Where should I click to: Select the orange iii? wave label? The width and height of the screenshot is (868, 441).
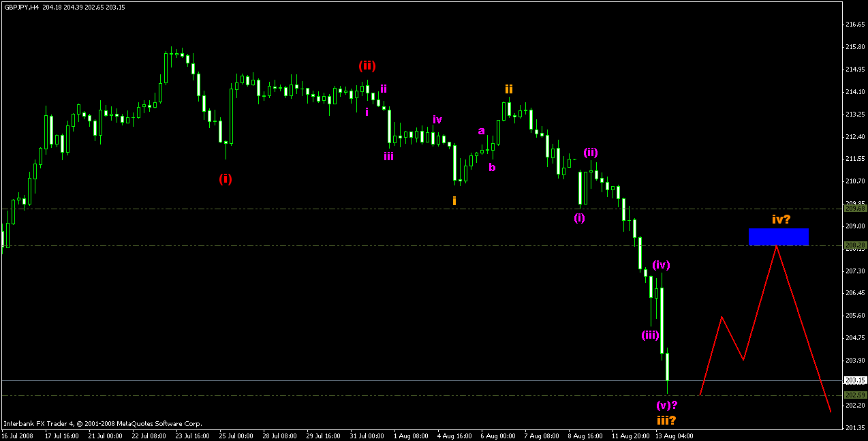666,421
